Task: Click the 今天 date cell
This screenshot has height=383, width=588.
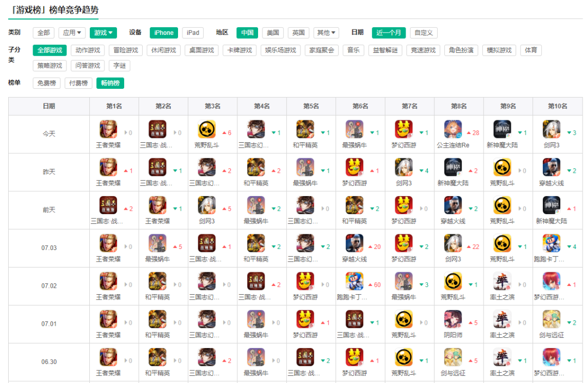Action: pyautogui.click(x=49, y=134)
